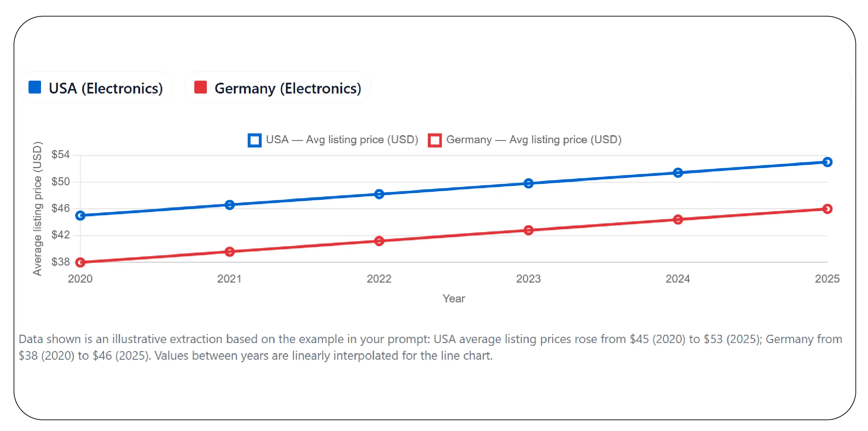Select the USA 2023 data point
The height and width of the screenshot is (431, 868).
tap(528, 183)
